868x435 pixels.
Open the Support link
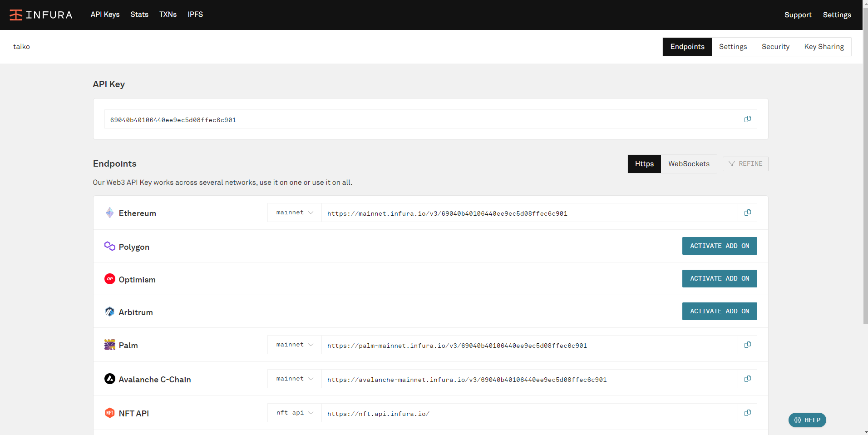pos(798,15)
